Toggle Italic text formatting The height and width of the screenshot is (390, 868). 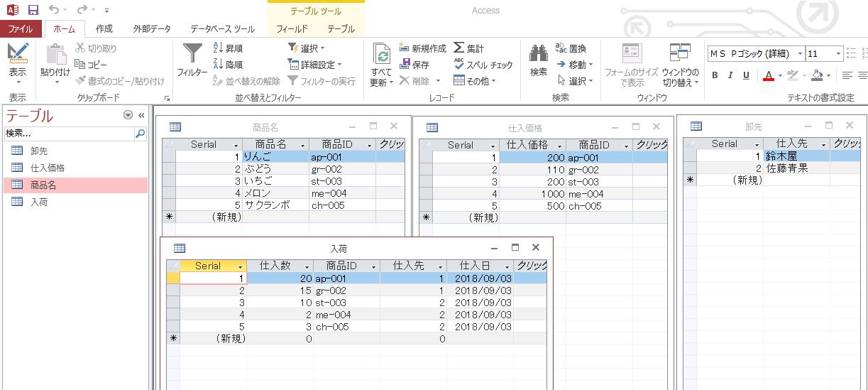point(730,75)
